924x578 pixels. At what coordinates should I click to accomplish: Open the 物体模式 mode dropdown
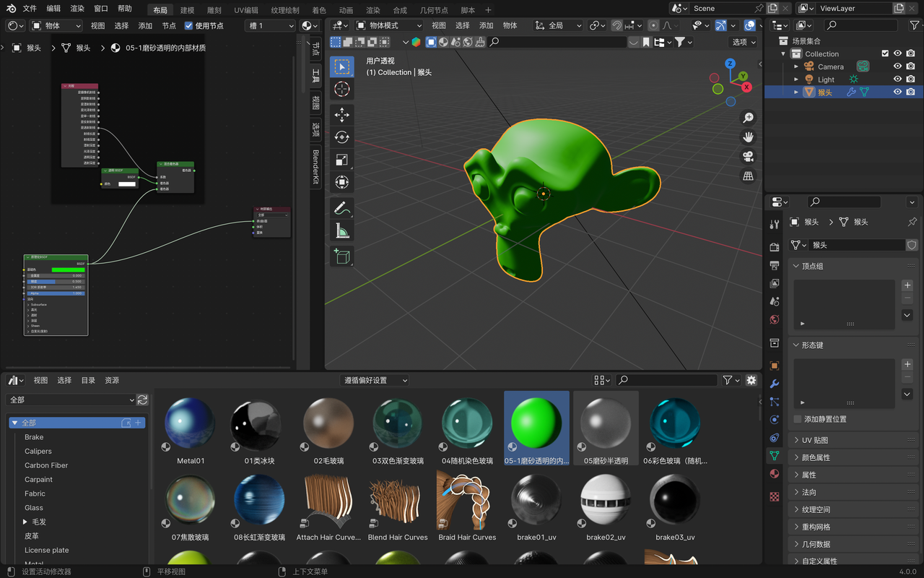coord(390,25)
